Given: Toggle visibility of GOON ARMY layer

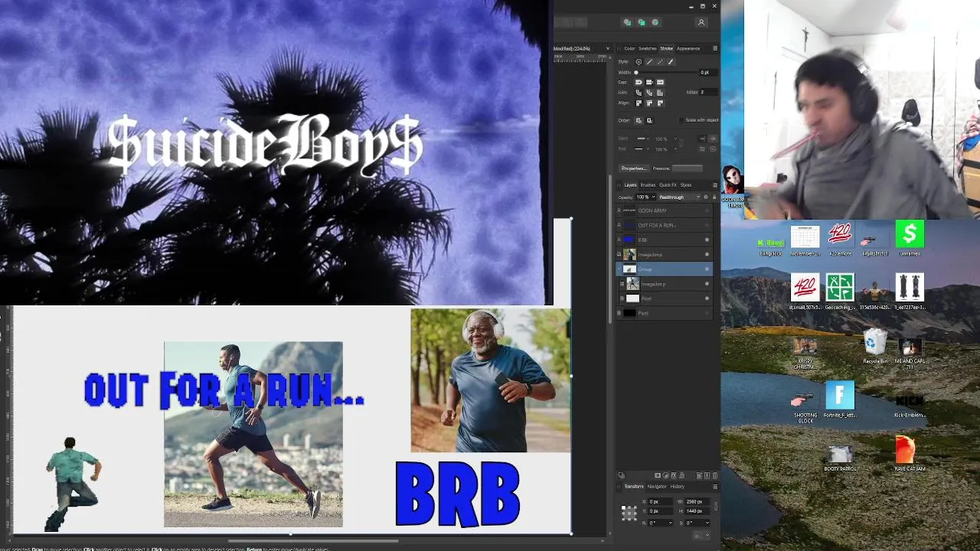Looking at the screenshot, I should point(707,210).
